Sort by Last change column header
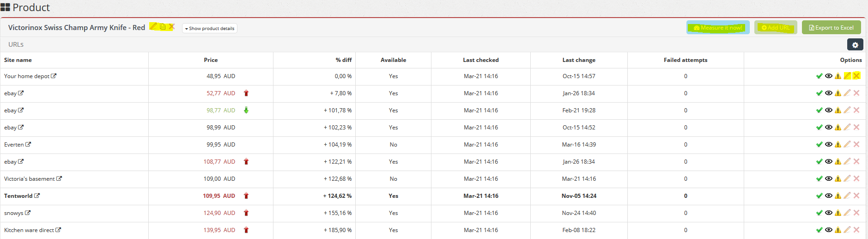The image size is (868, 239). click(x=579, y=60)
